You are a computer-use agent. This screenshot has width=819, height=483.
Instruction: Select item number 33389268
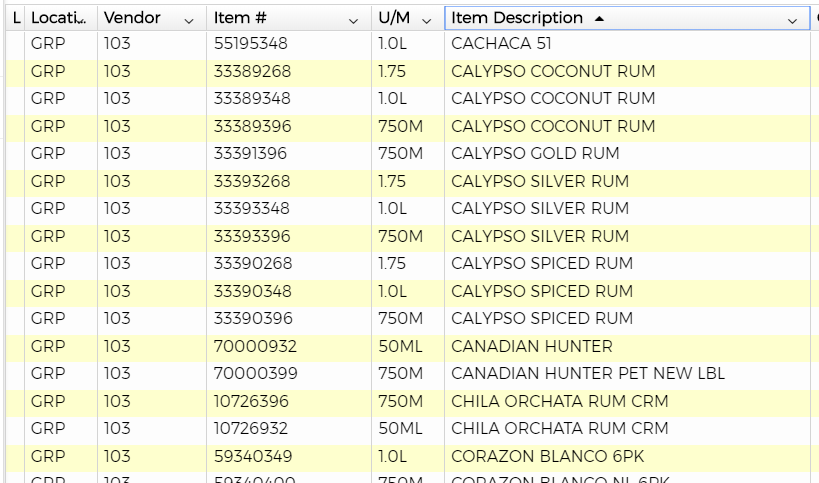[252, 71]
